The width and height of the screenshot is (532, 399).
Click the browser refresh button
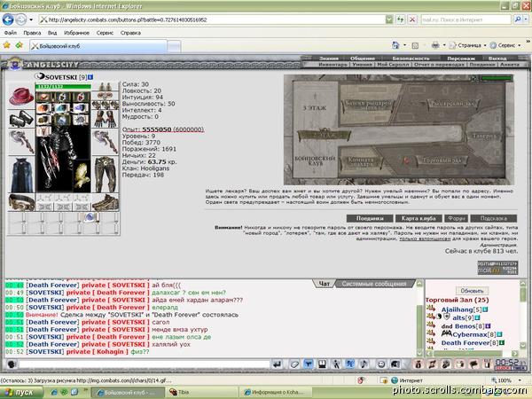[x=401, y=20]
